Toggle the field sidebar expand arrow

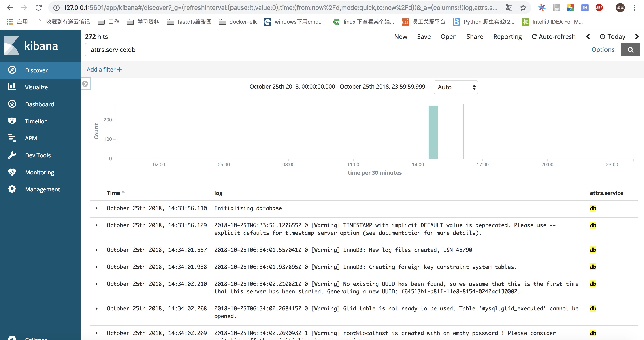85,84
